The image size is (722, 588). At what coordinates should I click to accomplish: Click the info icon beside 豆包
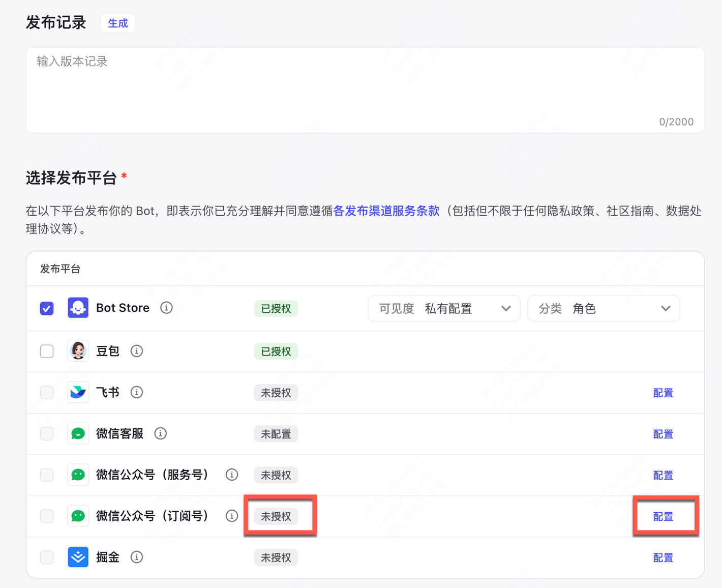137,351
